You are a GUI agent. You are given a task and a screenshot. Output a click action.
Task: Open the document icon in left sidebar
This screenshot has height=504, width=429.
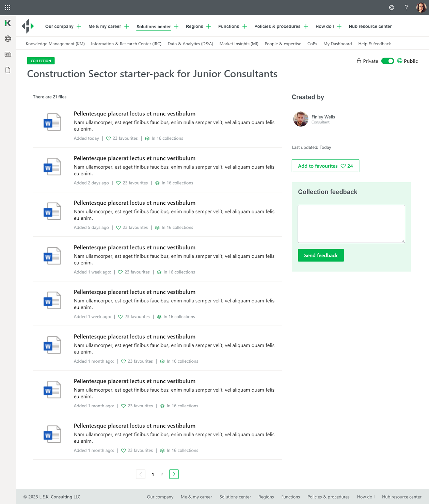pos(8,70)
